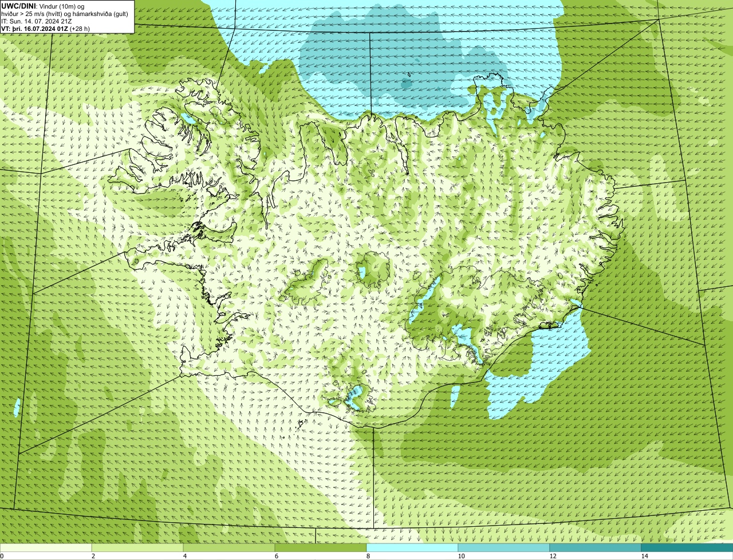The image size is (733, 560).
Task: Click the small cyan patch at far left map edge
Action: pos(16,407)
